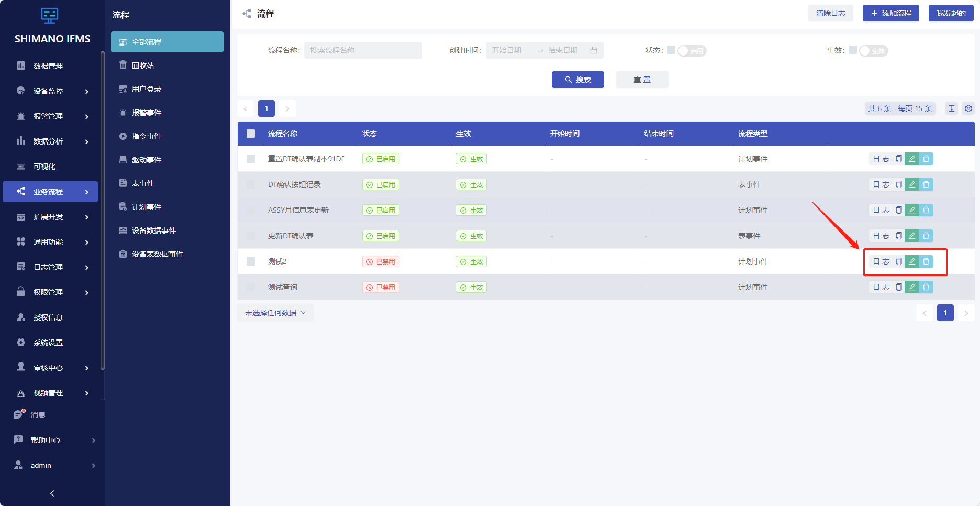Screen dimensions: 980x506
Task: Edit the 测试查询 flow
Action: point(912,287)
